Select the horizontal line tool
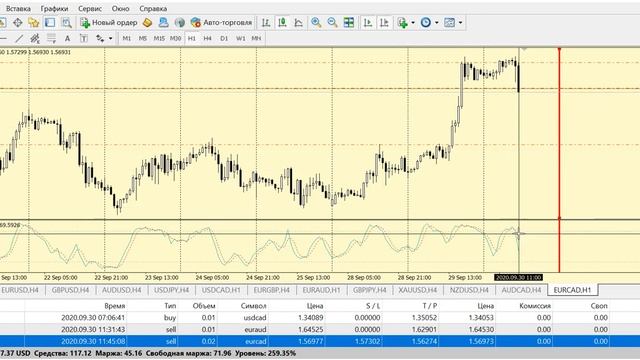 (3, 38)
